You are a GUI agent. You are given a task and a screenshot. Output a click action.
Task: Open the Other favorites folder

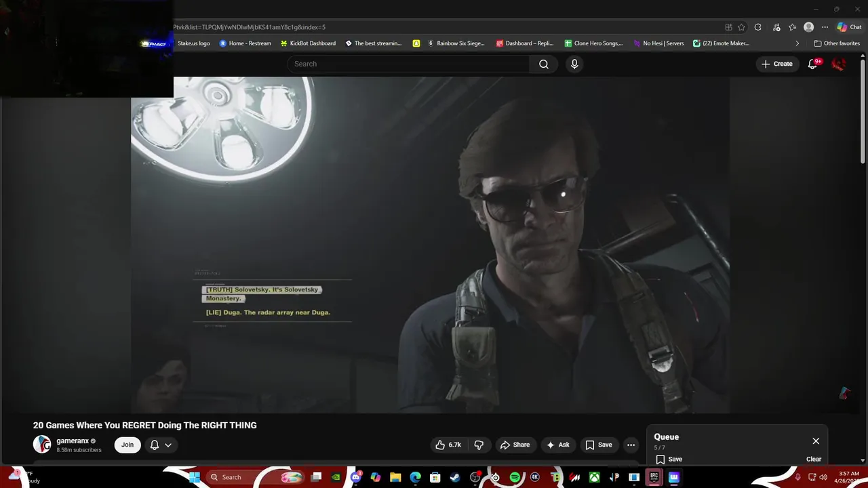tap(837, 43)
